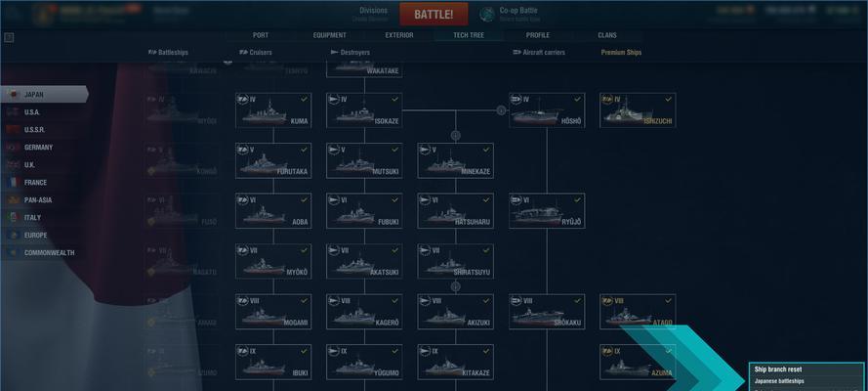This screenshot has width=868, height=391.
Task: Select the battleship Nagato card
Action: [183, 261]
